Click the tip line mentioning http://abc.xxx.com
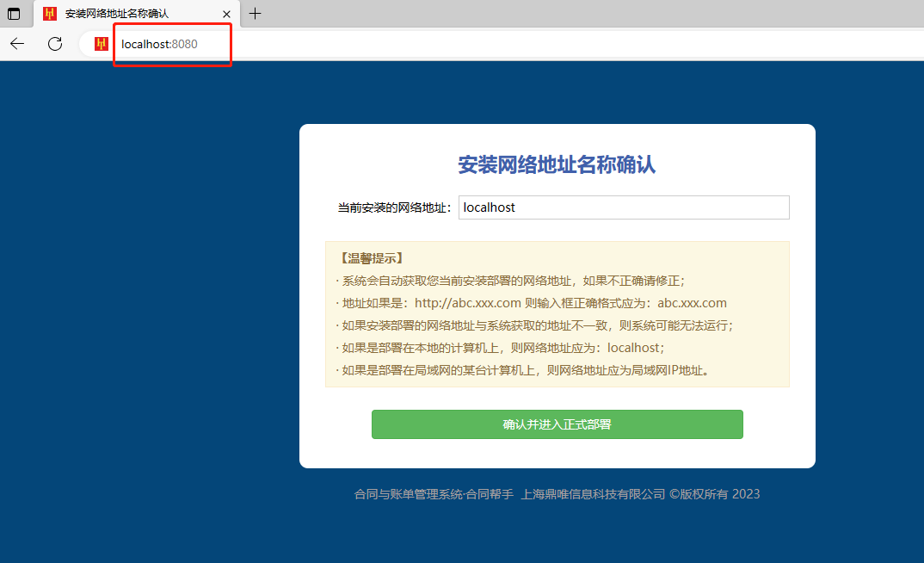 [x=532, y=303]
